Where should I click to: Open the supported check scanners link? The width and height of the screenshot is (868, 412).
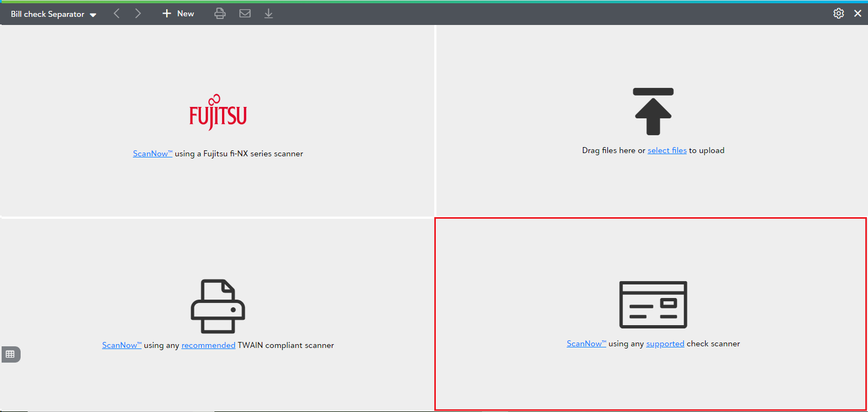click(x=665, y=344)
